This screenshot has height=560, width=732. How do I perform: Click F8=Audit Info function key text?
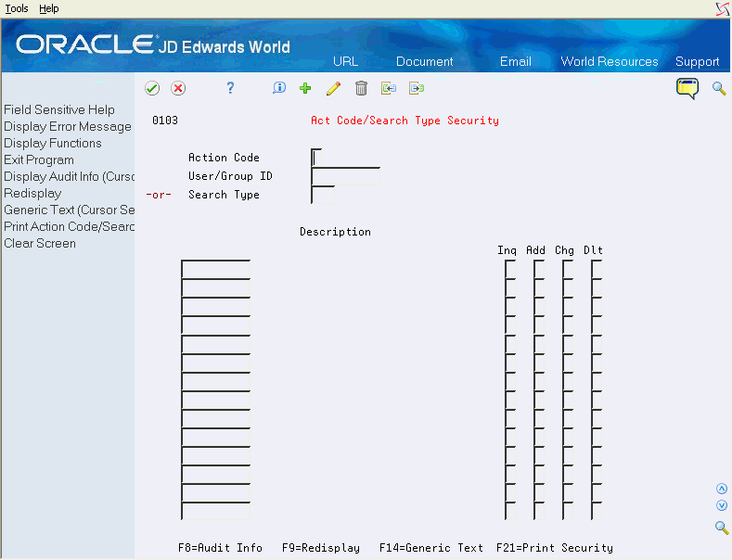click(x=220, y=548)
